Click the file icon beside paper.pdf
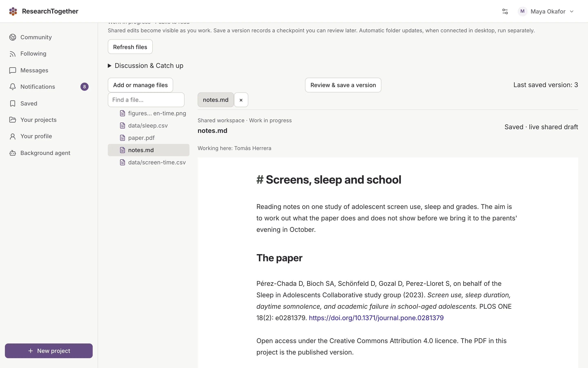Viewport: 588px width, 368px height. (x=122, y=138)
